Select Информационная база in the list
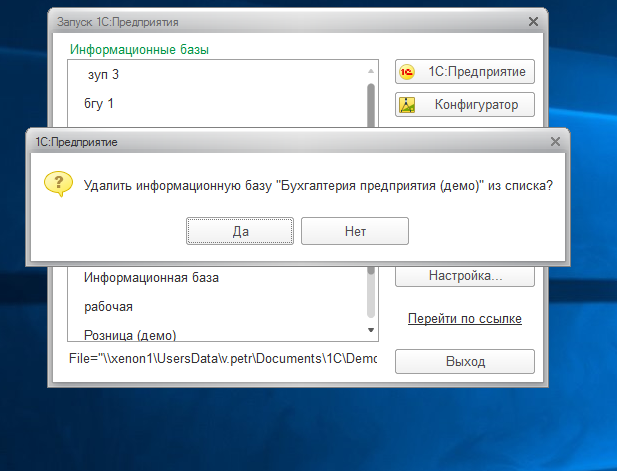This screenshot has width=617, height=471. pyautogui.click(x=151, y=278)
